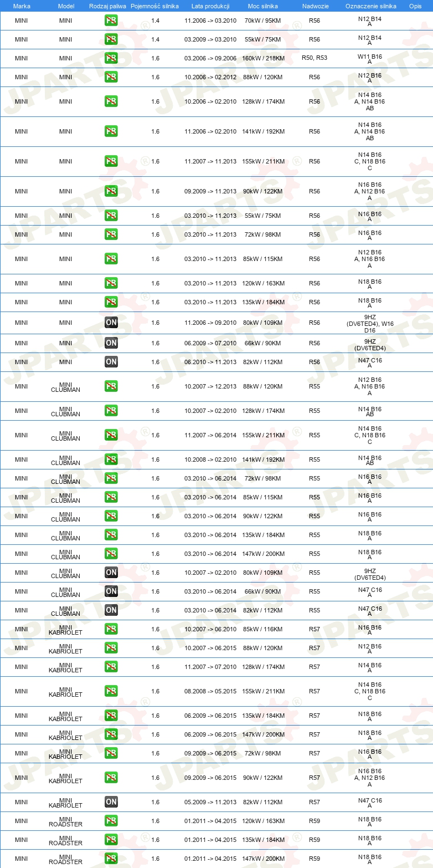Click the 'R55' cell in the 147kW / 200KM row
The image size is (433, 868).
pos(315,554)
